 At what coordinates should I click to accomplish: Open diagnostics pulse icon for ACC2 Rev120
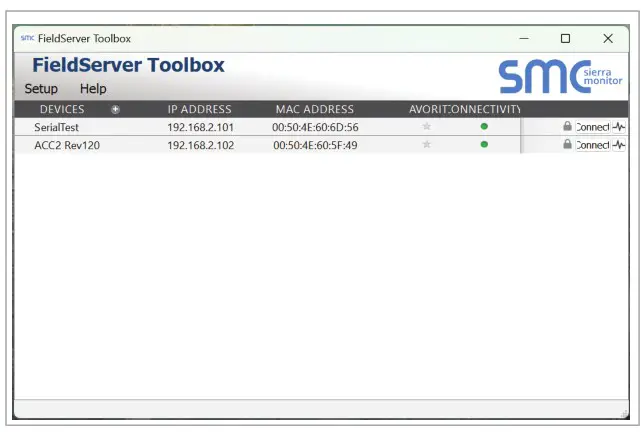point(619,145)
